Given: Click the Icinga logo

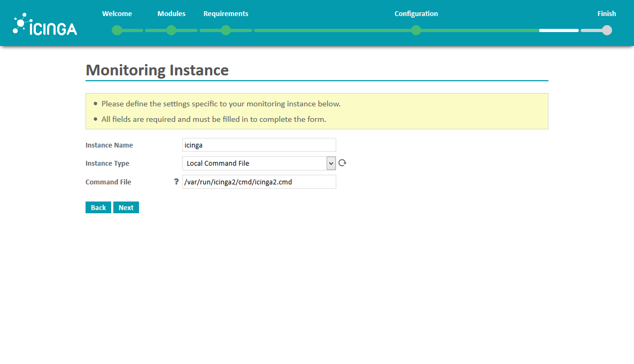Looking at the screenshot, I should point(44,24).
